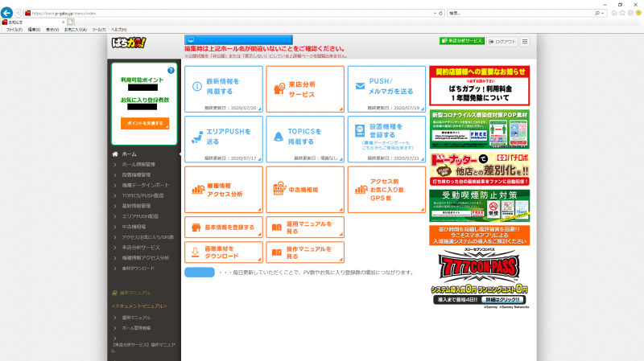Image resolution: width=644 pixels, height=361 pixels.
Task: Click the slot machine icon on 中古機相場 tile
Action: (x=277, y=189)
